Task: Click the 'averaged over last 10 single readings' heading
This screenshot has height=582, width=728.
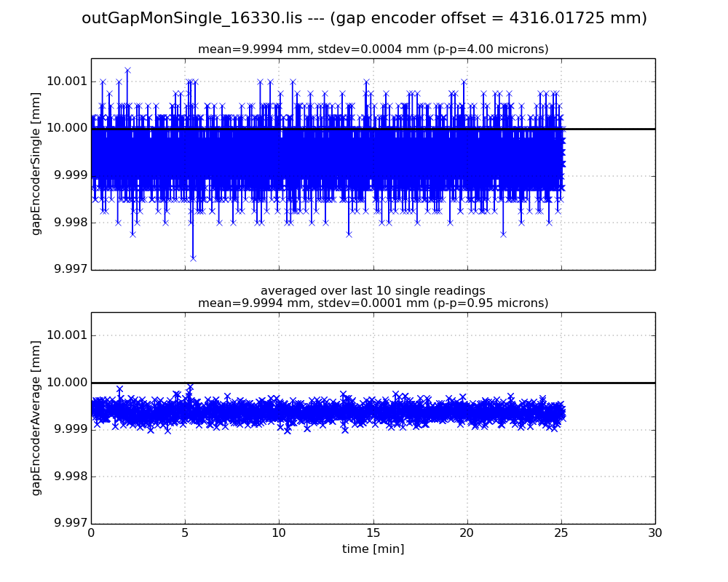Action: pyautogui.click(x=373, y=291)
